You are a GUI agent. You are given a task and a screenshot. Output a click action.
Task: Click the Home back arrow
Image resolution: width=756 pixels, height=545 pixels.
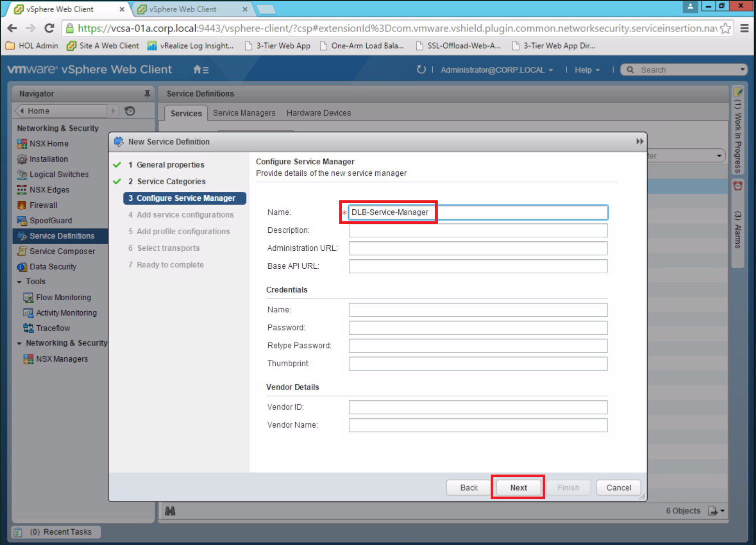(22, 111)
